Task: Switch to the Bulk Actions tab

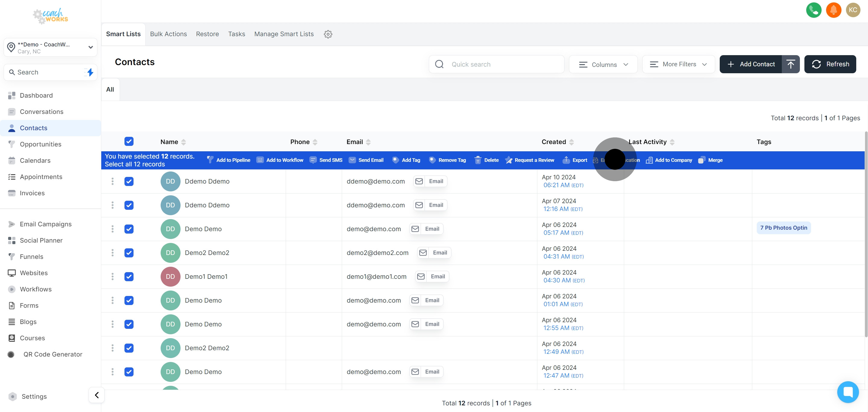Action: 168,34
